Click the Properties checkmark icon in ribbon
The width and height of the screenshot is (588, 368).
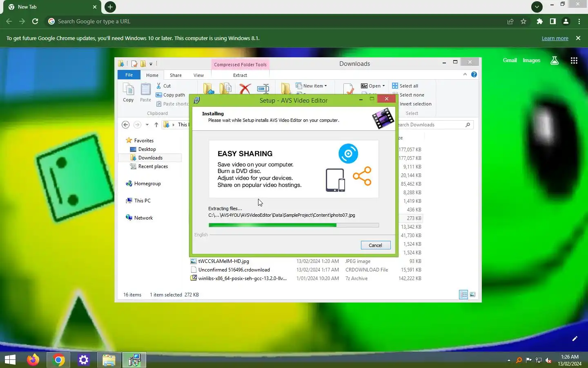coord(348,88)
